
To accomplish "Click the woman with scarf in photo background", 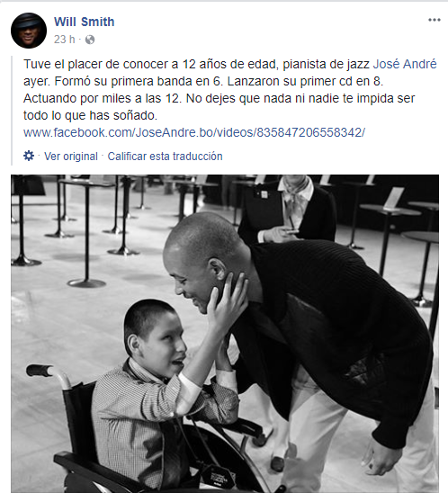I will pyautogui.click(x=288, y=209).
